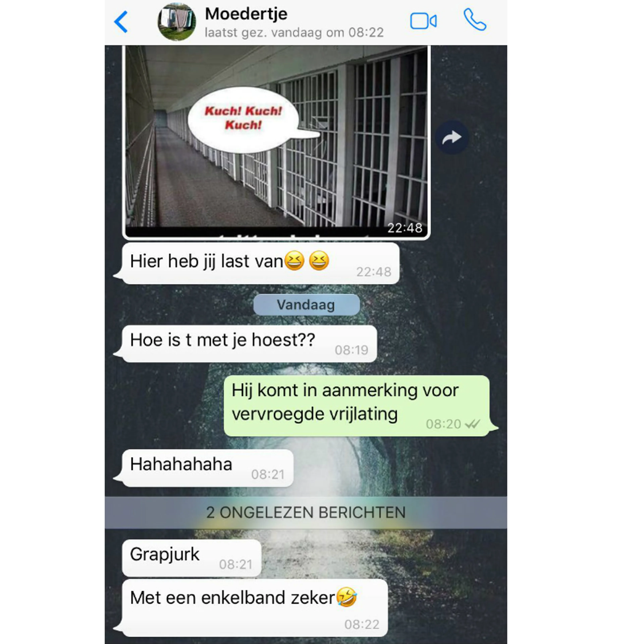Tap the blue back arrow
Image resolution: width=644 pixels, height=644 pixels.
(121, 22)
